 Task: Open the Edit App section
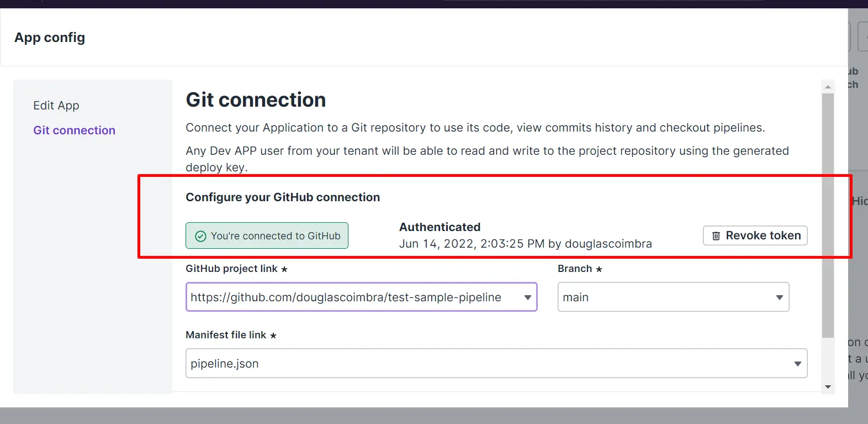point(56,106)
